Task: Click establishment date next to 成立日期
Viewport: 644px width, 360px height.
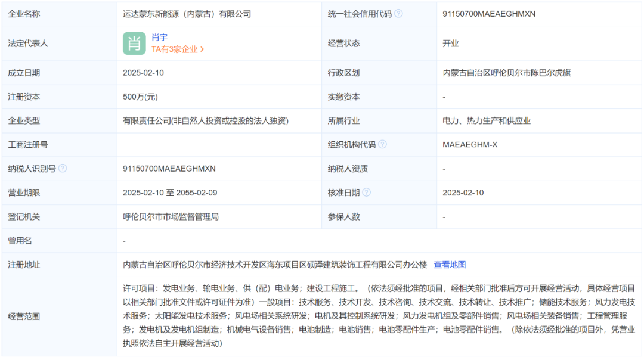Action: (143, 73)
